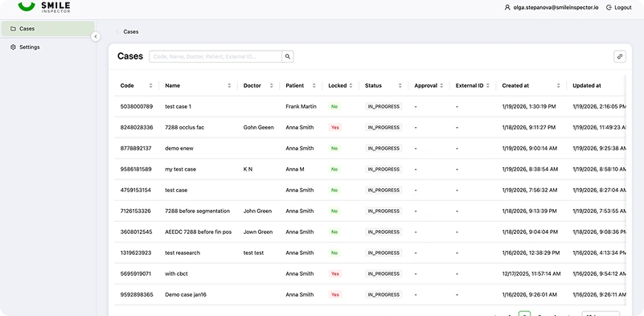Select case code 7126153326
The height and width of the screenshot is (316, 644).
[x=136, y=211]
